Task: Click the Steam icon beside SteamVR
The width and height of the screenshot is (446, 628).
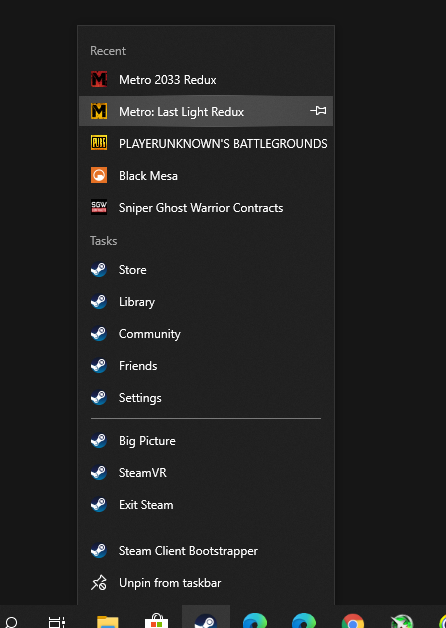Action: click(99, 473)
